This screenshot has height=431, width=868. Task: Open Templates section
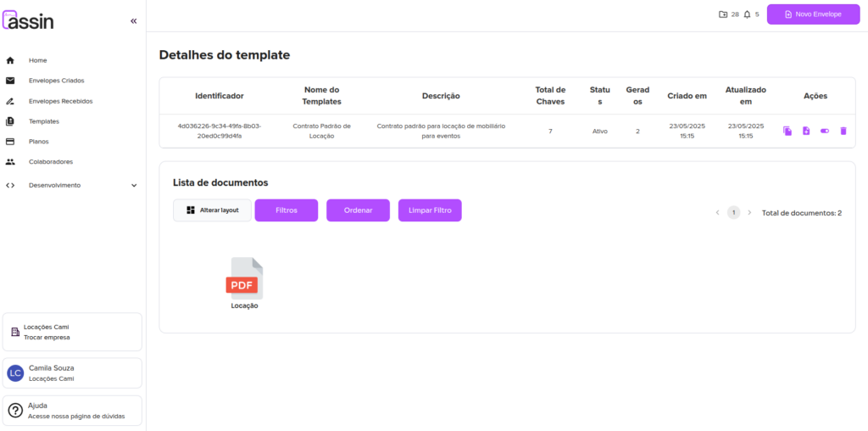click(x=44, y=121)
